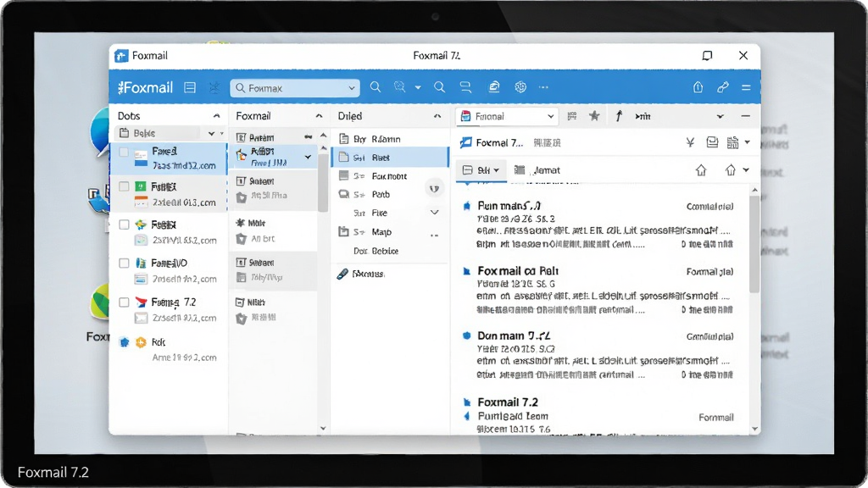The width and height of the screenshot is (868, 488).
Task: Collapse the Dobs panel header chevron
Action: coord(216,115)
